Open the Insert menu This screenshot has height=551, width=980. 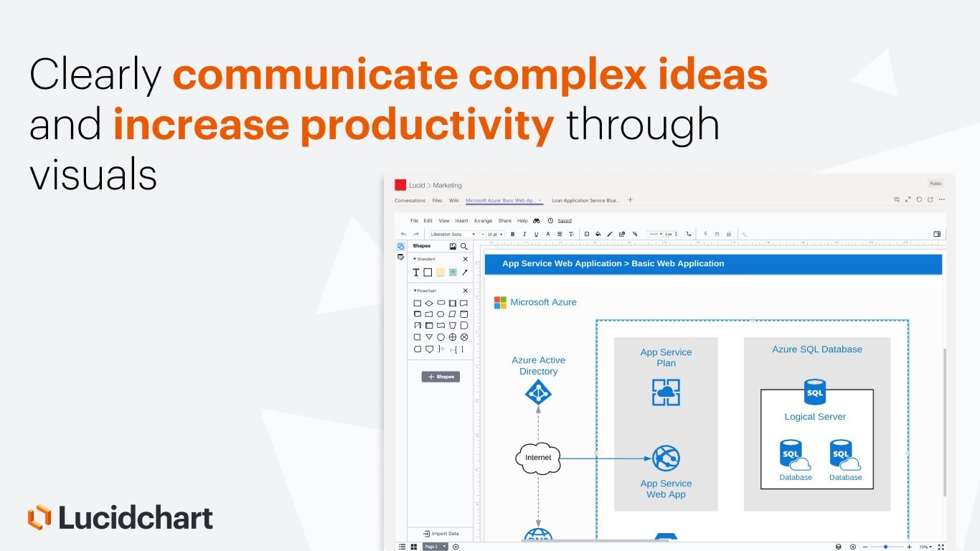(461, 221)
